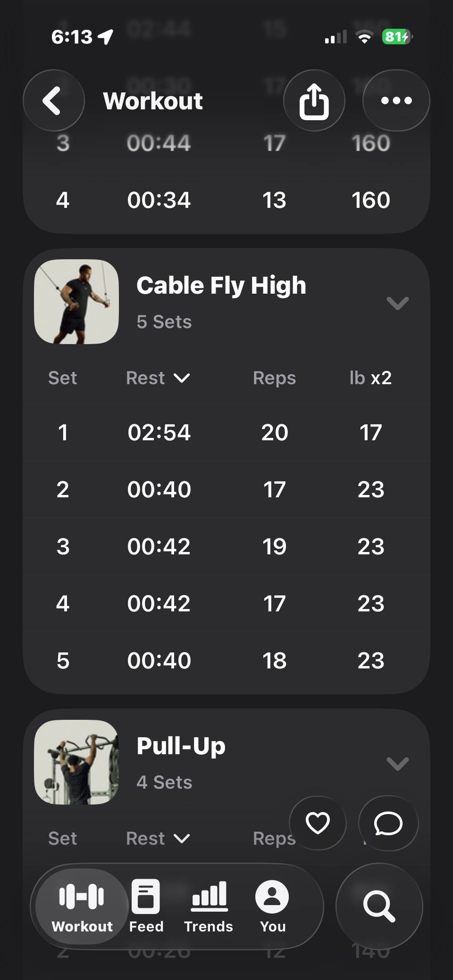Screen dimensions: 453x980
Task: Like the workout with heart icon
Action: click(318, 823)
